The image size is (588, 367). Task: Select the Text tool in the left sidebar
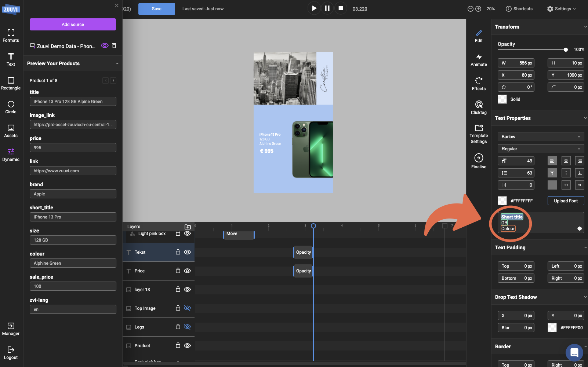click(x=11, y=59)
